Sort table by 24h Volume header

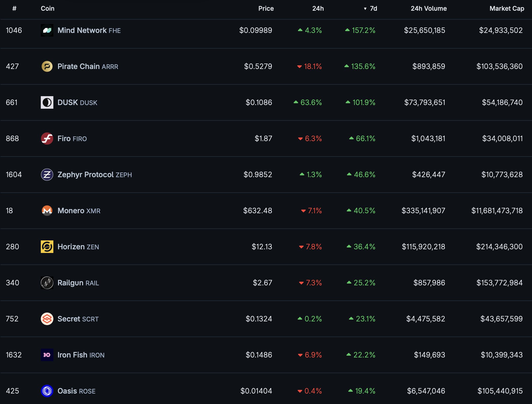point(428,9)
